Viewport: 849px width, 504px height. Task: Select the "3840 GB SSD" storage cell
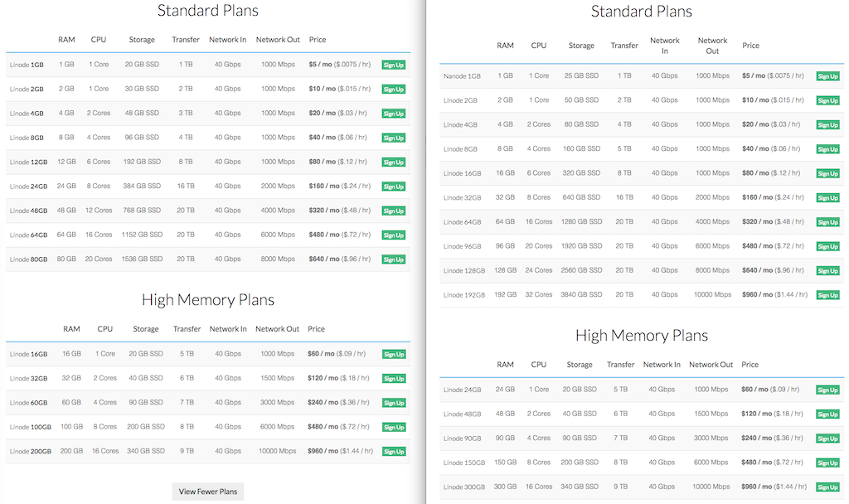581,295
